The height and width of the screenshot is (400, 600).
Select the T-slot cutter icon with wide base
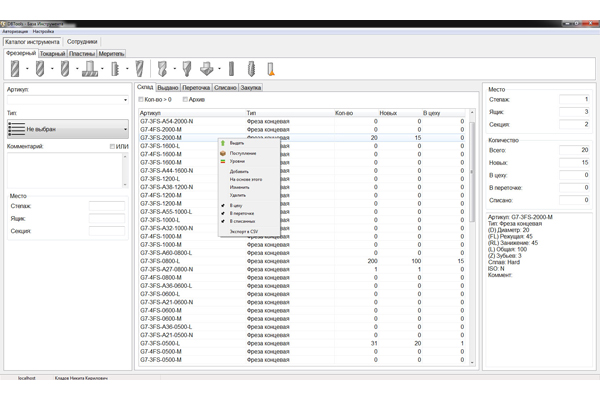(x=90, y=69)
